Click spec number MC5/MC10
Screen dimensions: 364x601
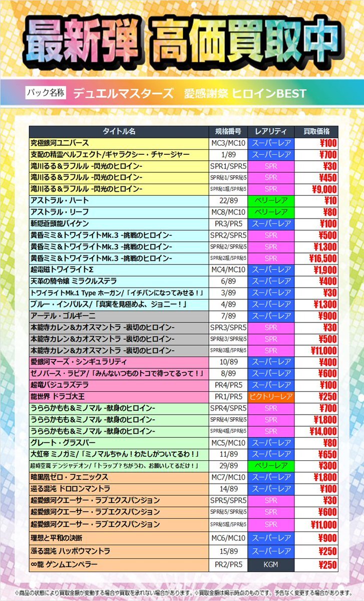(227, 443)
